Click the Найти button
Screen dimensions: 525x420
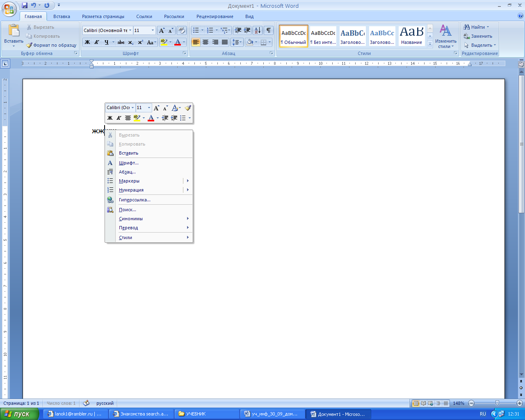[x=476, y=27]
